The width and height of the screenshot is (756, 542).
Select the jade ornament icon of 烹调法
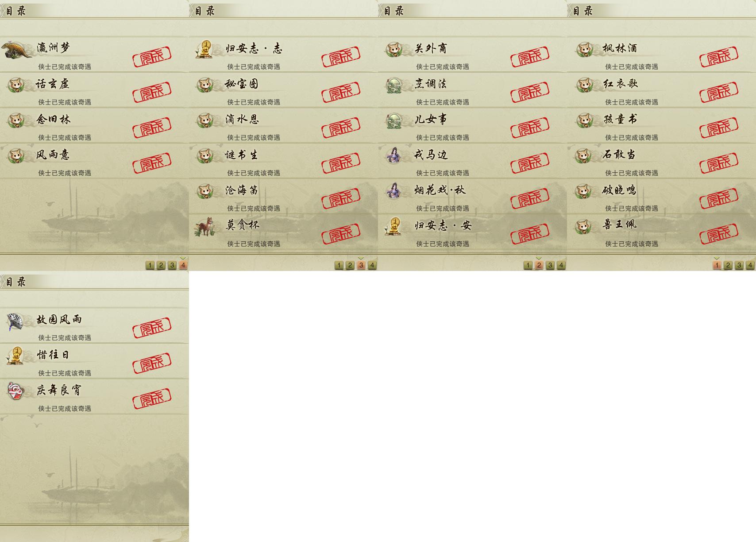[393, 85]
